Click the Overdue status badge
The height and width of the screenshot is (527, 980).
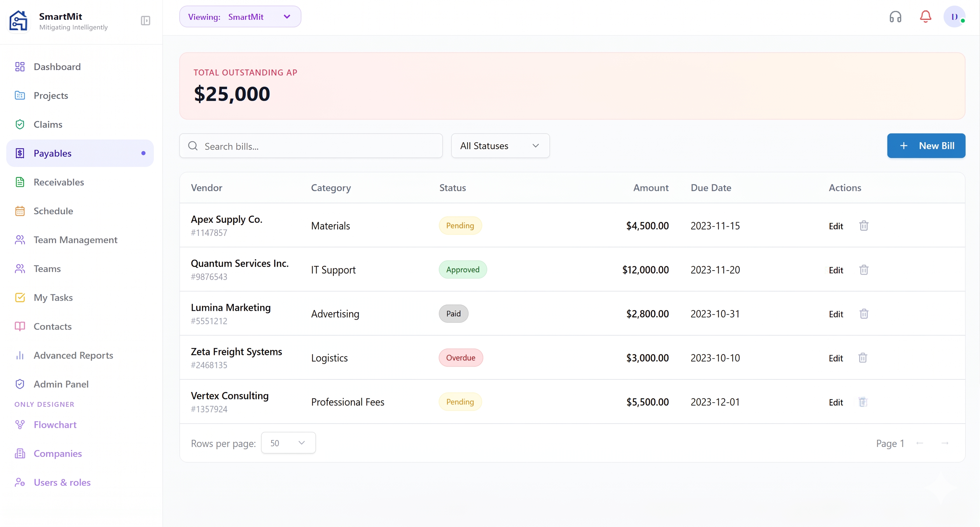460,358
